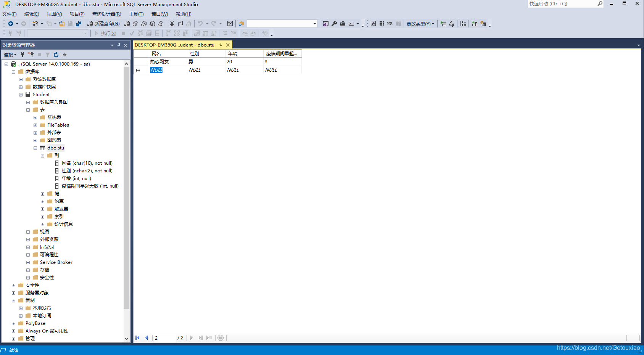Click the new project icon
The width and height of the screenshot is (644, 355).
35,24
